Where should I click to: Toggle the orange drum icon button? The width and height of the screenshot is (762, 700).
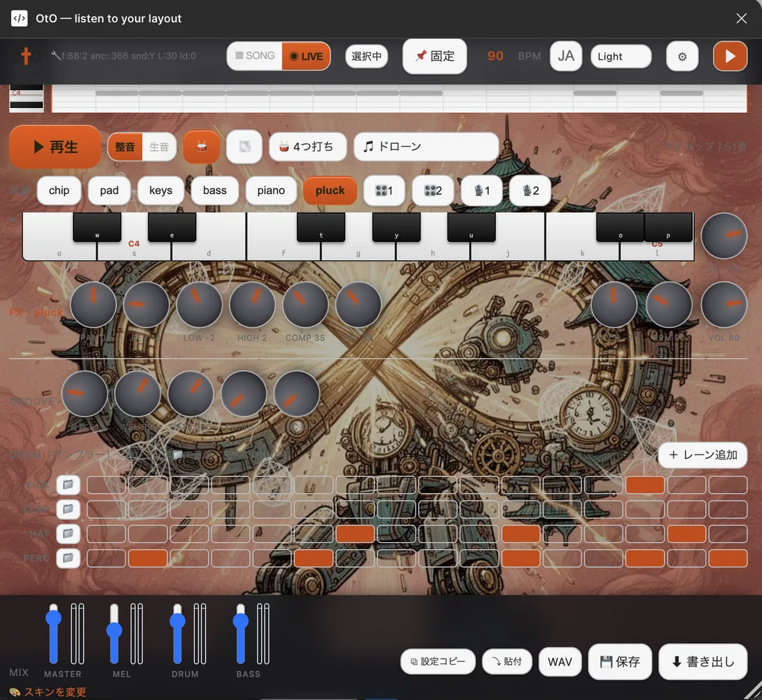tap(201, 147)
